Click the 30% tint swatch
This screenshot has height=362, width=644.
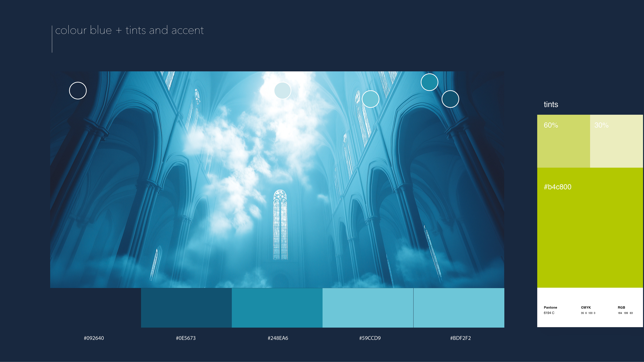616,141
